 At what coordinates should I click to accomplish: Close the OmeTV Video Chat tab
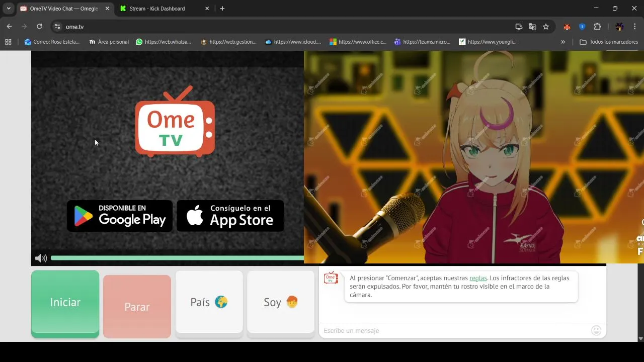pyautogui.click(x=107, y=9)
